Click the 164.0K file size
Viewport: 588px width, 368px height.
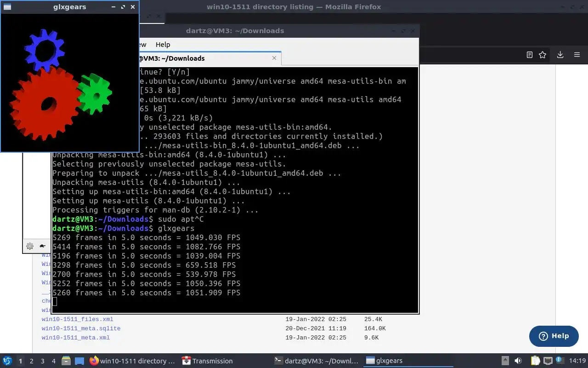[x=375, y=328]
